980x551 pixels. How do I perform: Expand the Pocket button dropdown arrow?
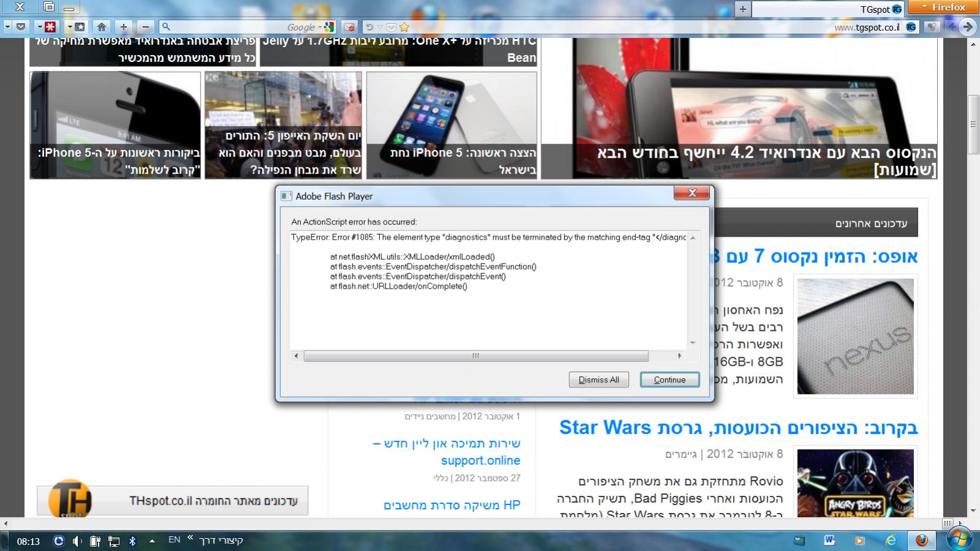(7, 27)
